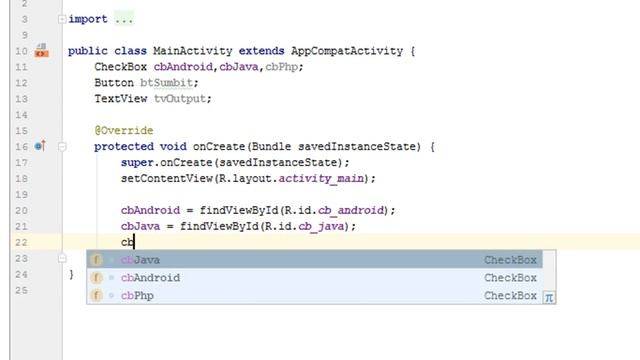
Task: Click the btSumbit variable declaration
Action: (x=166, y=83)
